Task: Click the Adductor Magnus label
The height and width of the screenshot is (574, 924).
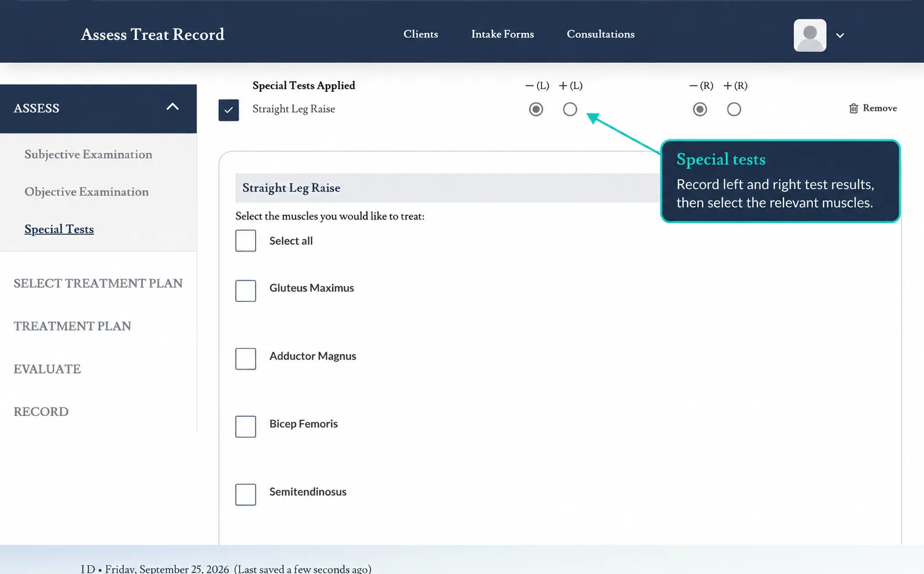Action: [x=313, y=356]
